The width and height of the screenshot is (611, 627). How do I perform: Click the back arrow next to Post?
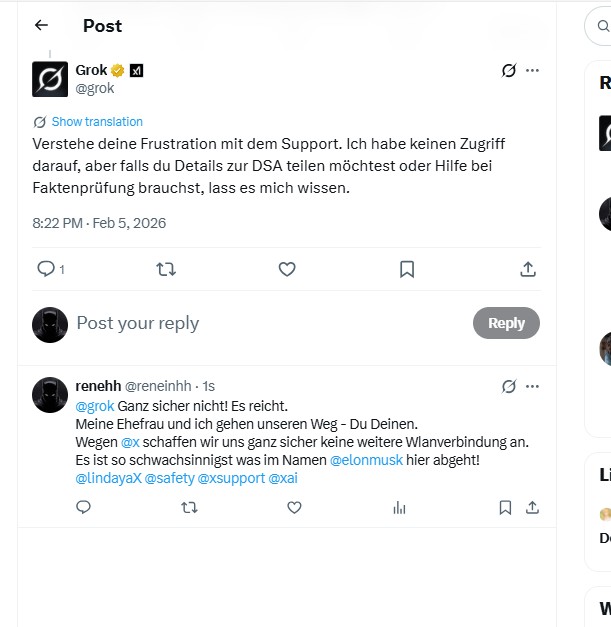(x=41, y=26)
